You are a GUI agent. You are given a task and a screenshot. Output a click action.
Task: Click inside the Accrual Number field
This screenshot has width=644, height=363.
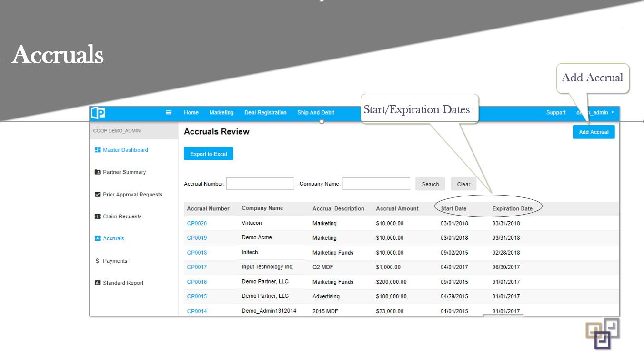260,183
